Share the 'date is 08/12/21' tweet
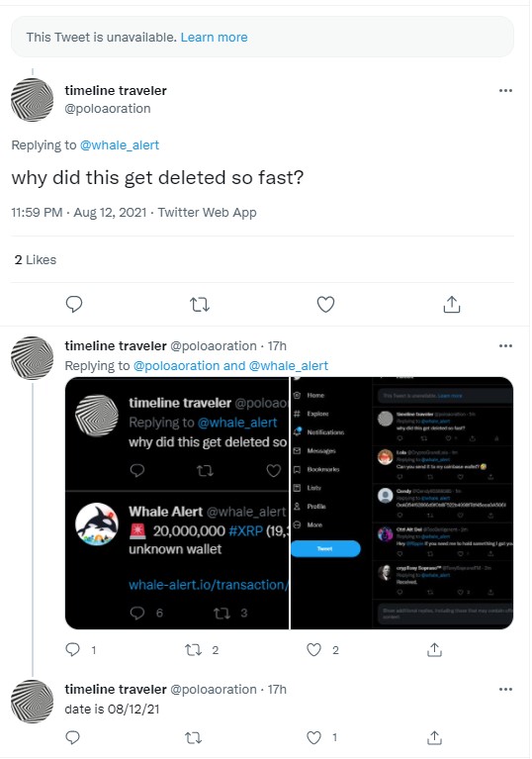Screen dimensions: 532x759 click(x=434, y=737)
